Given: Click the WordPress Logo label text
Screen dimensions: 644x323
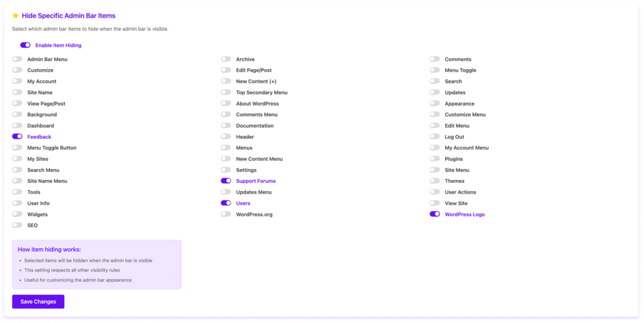Looking at the screenshot, I should tap(465, 214).
